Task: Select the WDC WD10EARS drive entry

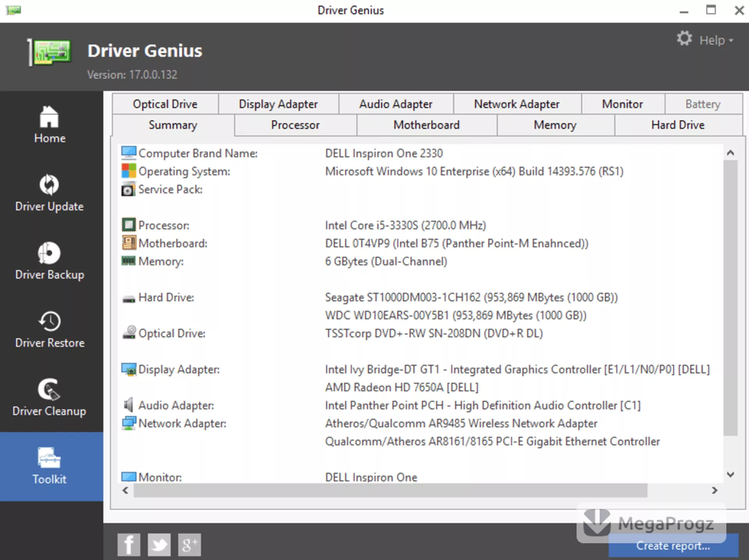Action: pos(456,315)
